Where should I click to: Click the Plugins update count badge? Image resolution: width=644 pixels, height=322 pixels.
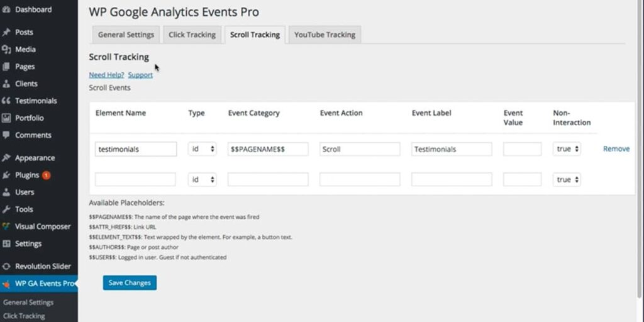(47, 175)
